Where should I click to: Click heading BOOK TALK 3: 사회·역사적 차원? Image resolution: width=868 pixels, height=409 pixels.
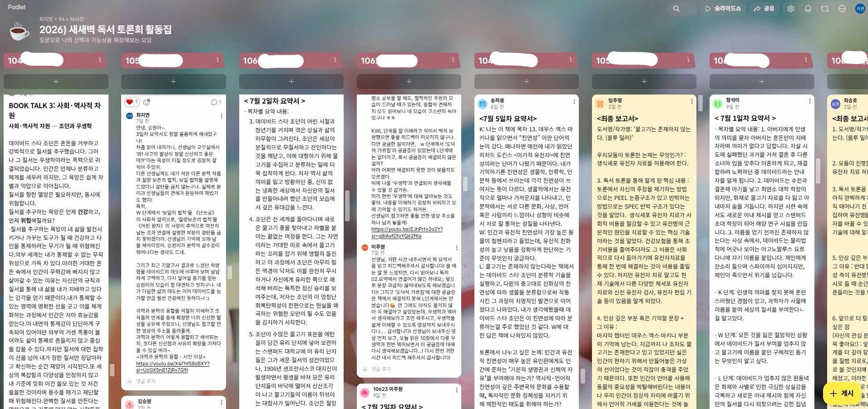point(54,110)
